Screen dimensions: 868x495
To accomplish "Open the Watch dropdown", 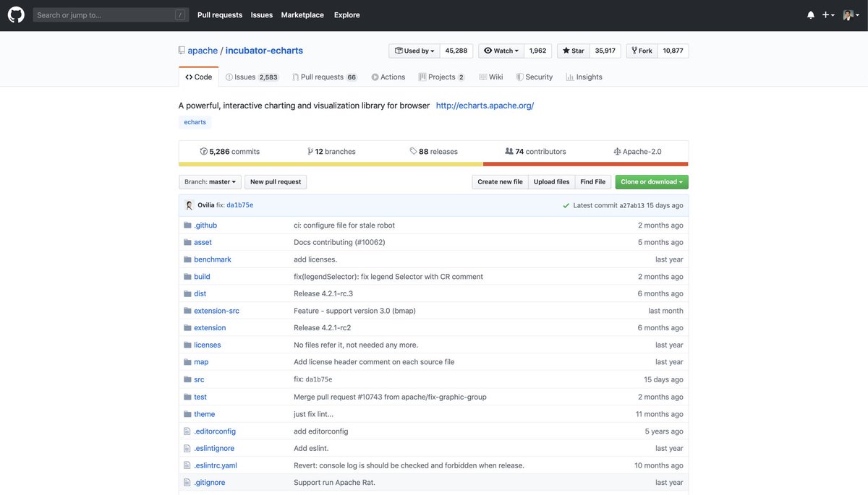I will tap(501, 51).
